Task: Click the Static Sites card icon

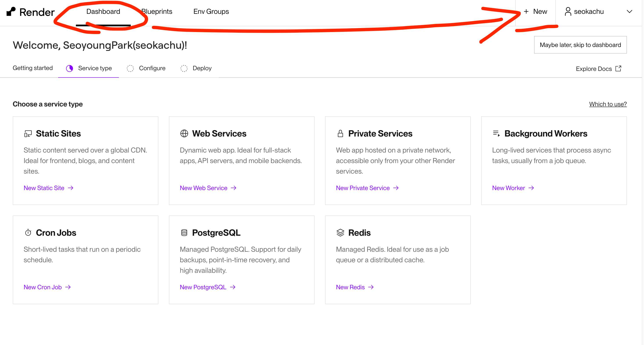Action: 28,134
